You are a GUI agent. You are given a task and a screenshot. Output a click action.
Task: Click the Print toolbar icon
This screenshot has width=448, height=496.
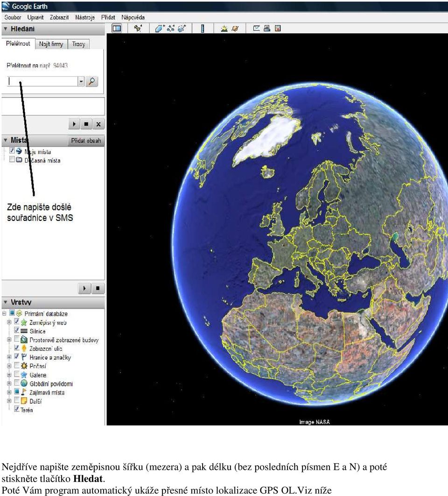click(x=267, y=28)
